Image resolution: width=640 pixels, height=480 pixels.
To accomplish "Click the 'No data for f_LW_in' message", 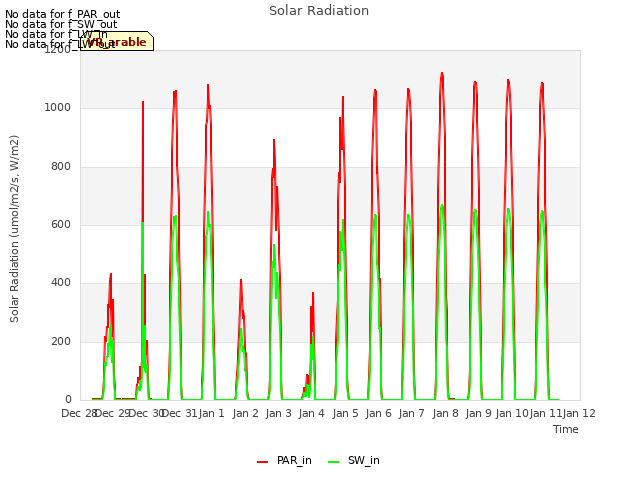I will click(56, 34).
